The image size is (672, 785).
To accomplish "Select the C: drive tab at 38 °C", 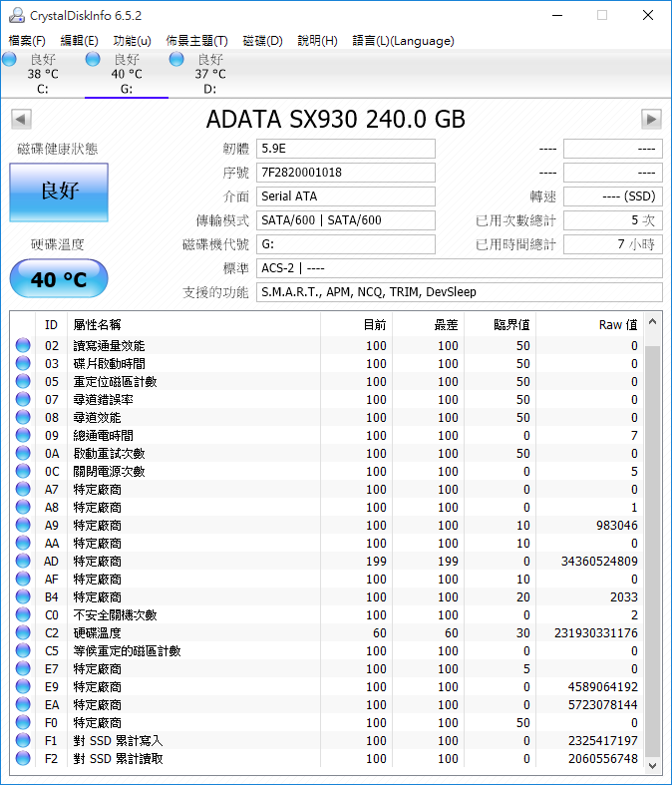I will coord(43,74).
